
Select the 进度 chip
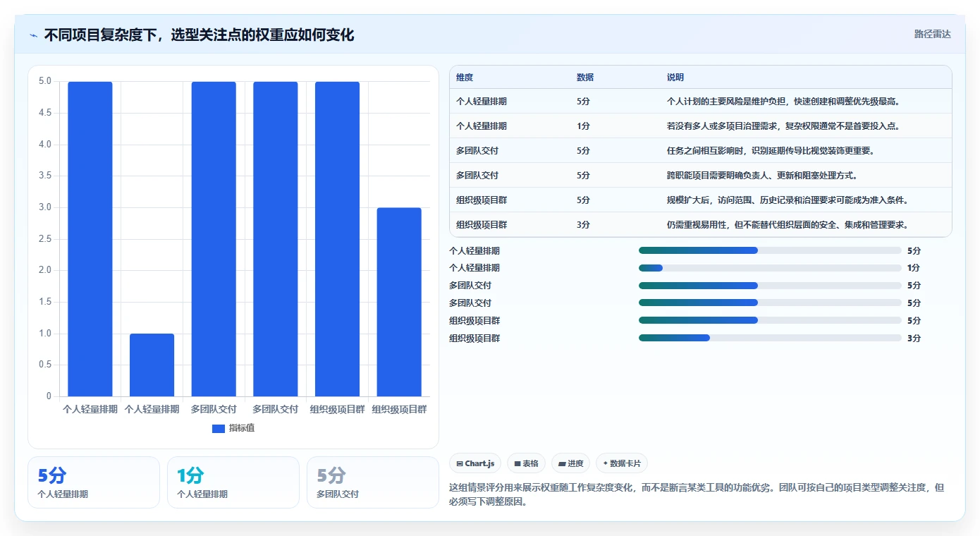click(570, 463)
